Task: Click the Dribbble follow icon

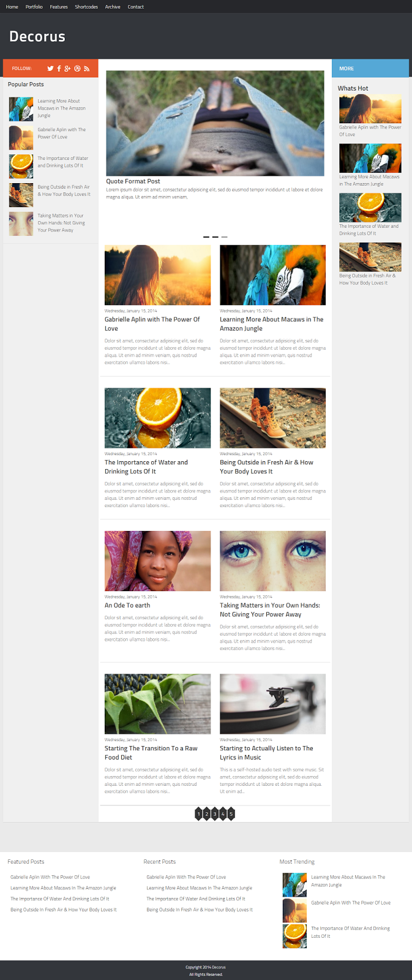Action: click(x=77, y=69)
